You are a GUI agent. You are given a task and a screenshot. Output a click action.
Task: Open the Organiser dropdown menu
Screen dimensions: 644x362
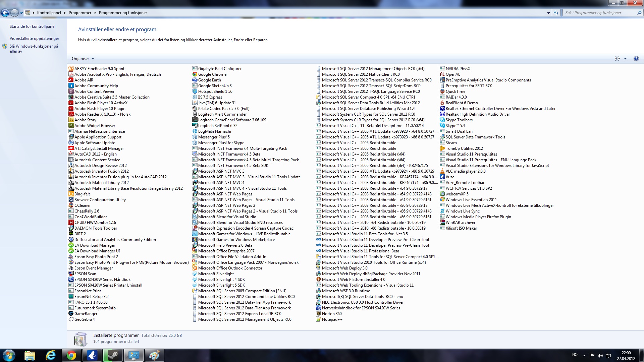point(83,59)
